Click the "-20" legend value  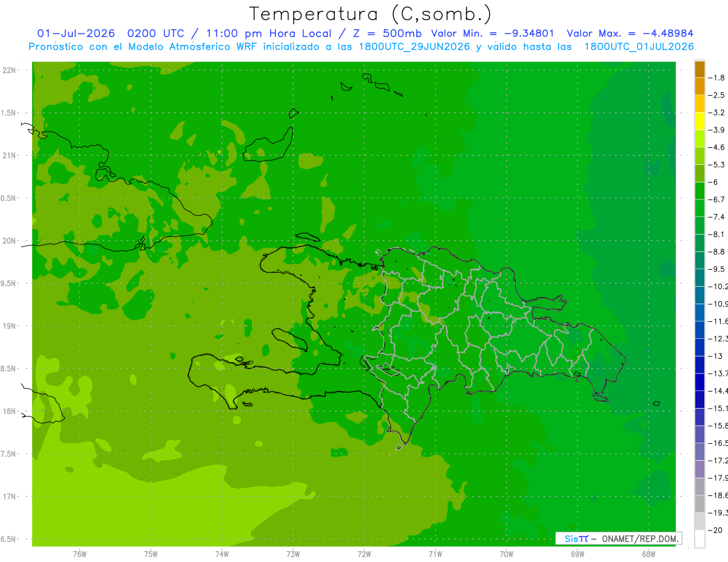[x=715, y=530]
